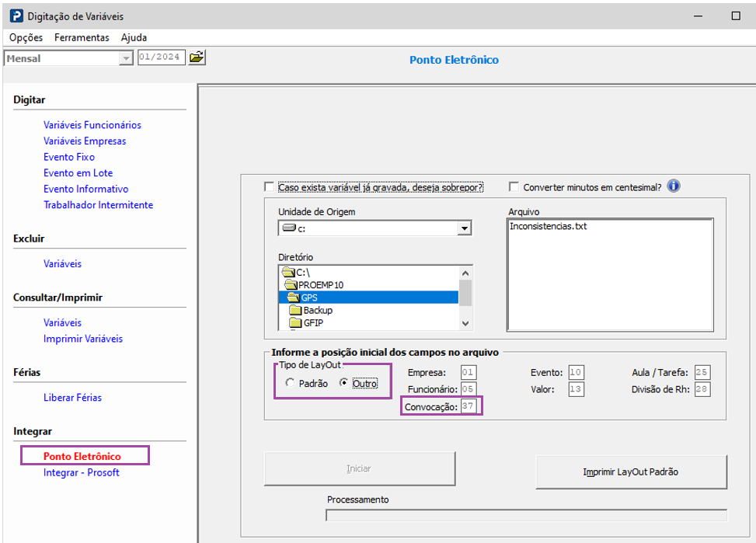Image resolution: width=756 pixels, height=543 pixels.
Task: Click the Processamento progress bar
Action: click(x=527, y=516)
